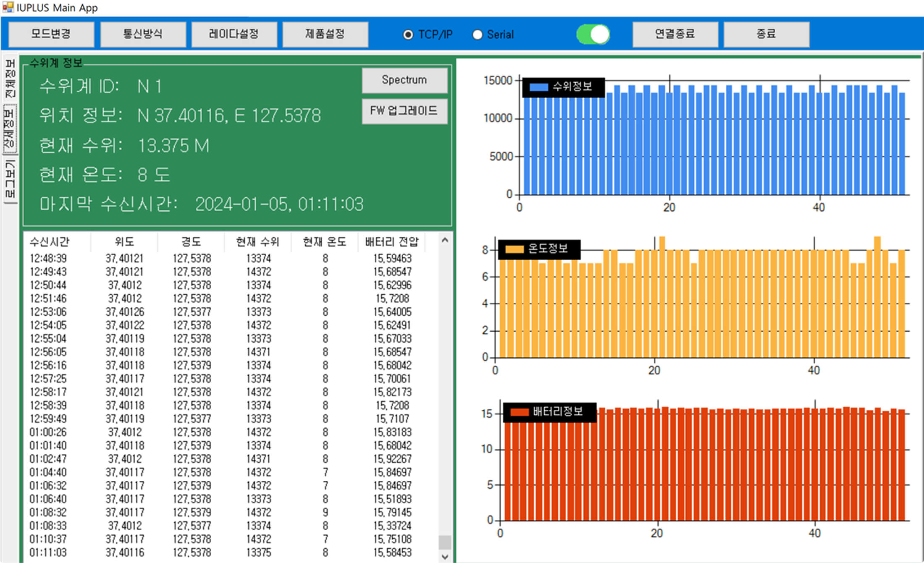Switch to the 전체정보 side tab
Viewport: 924px width, 563px height.
pos(10,79)
